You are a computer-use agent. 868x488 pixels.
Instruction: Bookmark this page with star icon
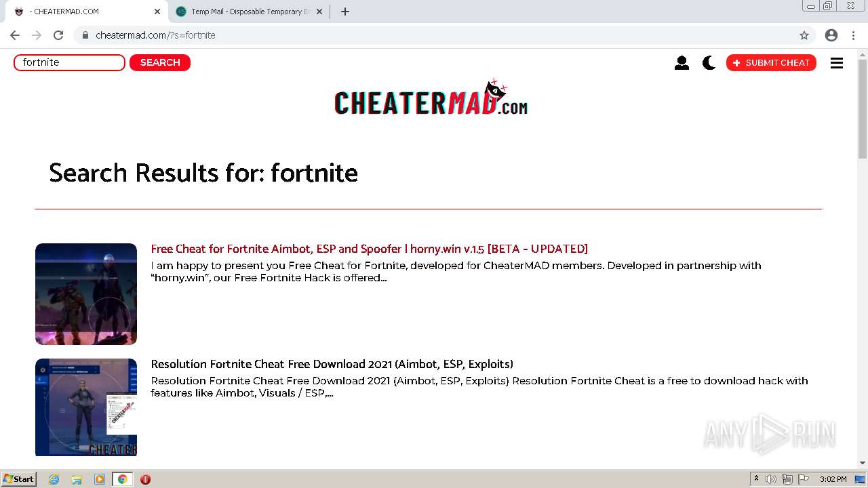tap(804, 35)
